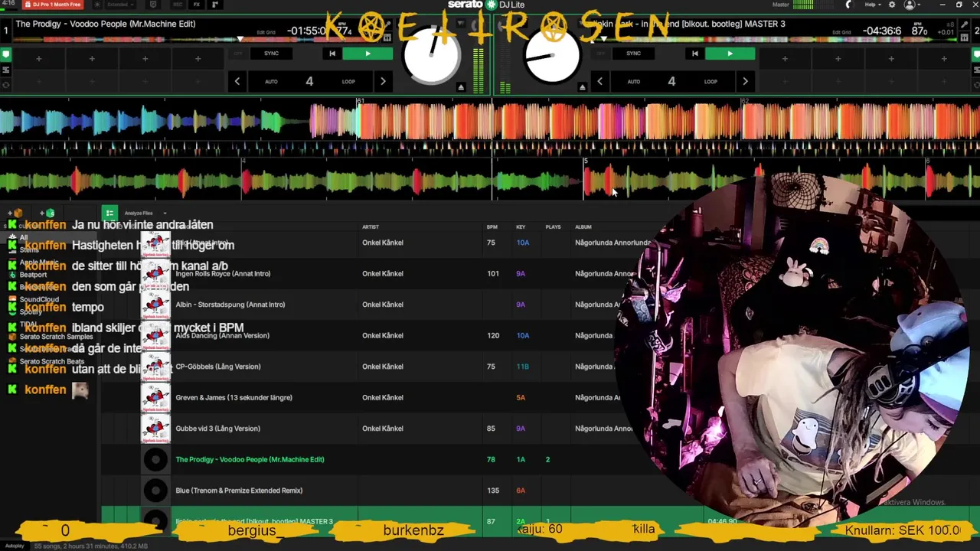Sort by the KEY column header
The image size is (980, 551).
521,227
